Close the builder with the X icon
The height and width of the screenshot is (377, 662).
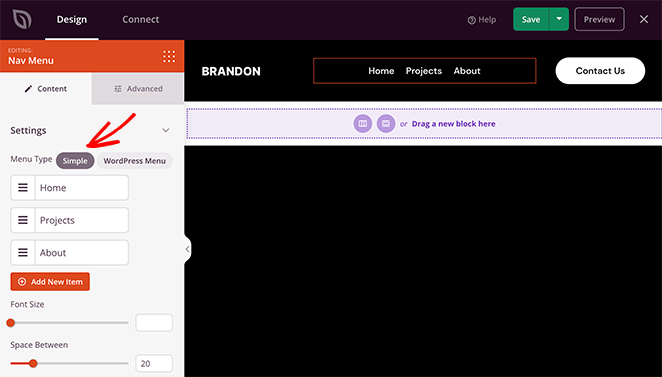click(x=644, y=19)
